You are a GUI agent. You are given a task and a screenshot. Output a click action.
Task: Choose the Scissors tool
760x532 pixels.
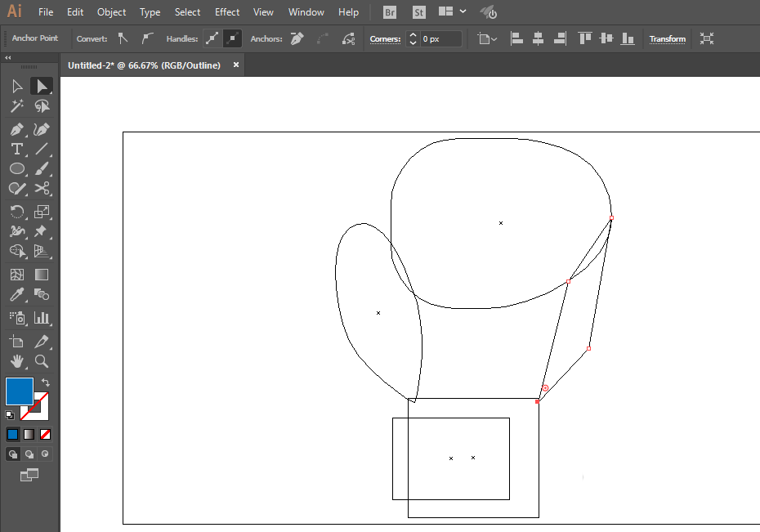[42, 188]
